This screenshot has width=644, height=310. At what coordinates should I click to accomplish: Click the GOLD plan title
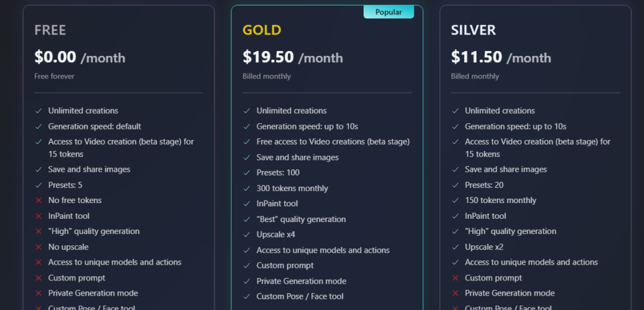[x=262, y=30]
